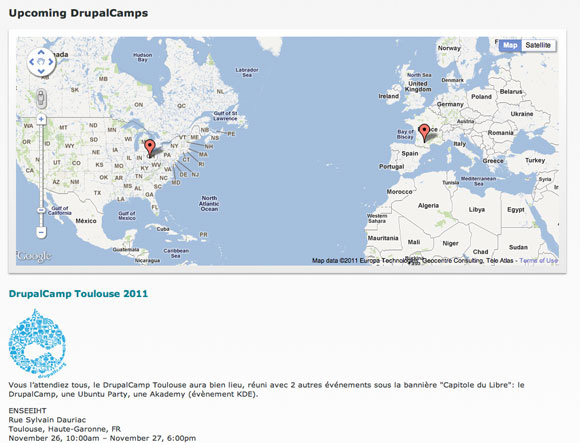Click the Street View pegman icon
The image size is (580, 443).
pyautogui.click(x=41, y=99)
